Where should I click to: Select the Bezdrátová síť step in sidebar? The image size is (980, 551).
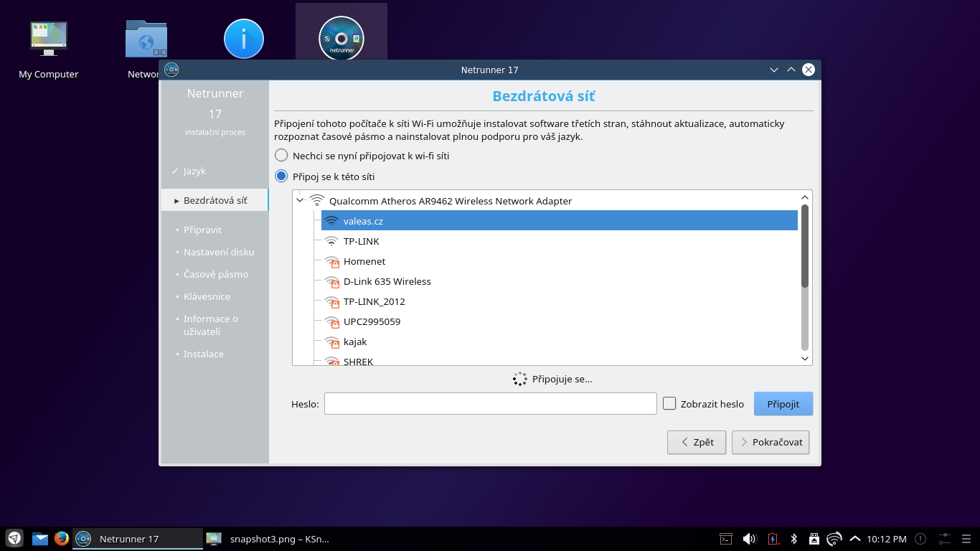pyautogui.click(x=215, y=200)
